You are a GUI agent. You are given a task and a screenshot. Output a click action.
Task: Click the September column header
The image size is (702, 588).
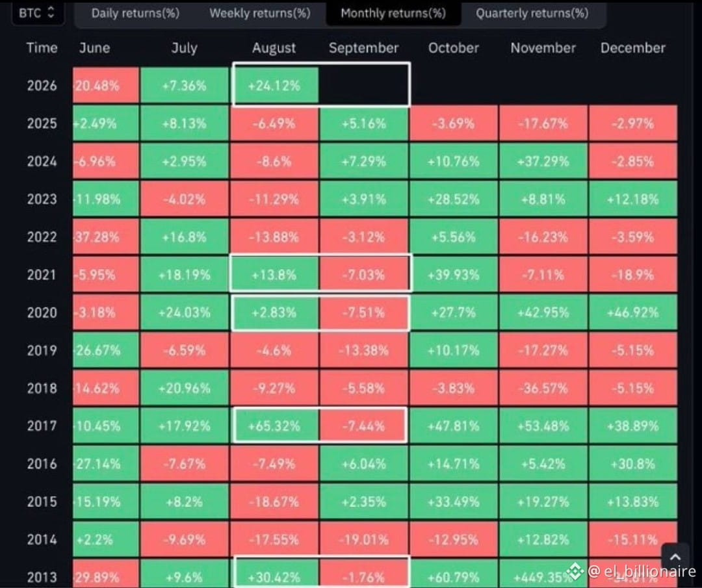363,48
